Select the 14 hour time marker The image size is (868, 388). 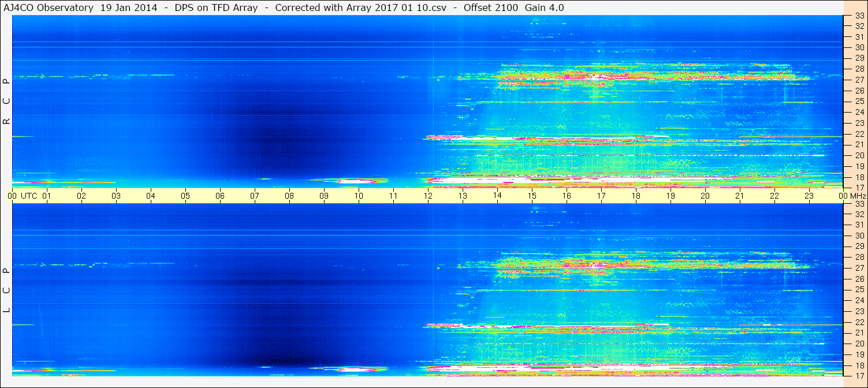(497, 196)
